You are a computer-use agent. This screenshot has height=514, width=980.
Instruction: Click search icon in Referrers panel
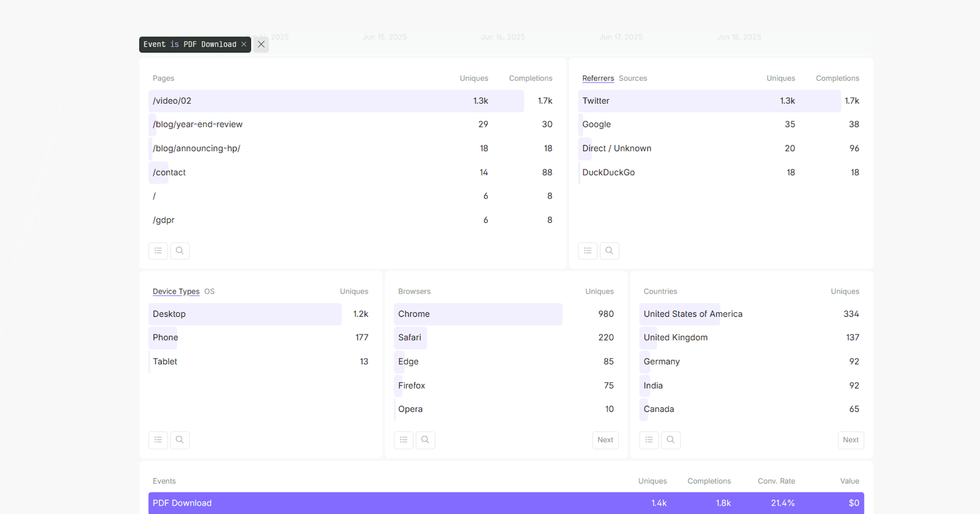609,250
